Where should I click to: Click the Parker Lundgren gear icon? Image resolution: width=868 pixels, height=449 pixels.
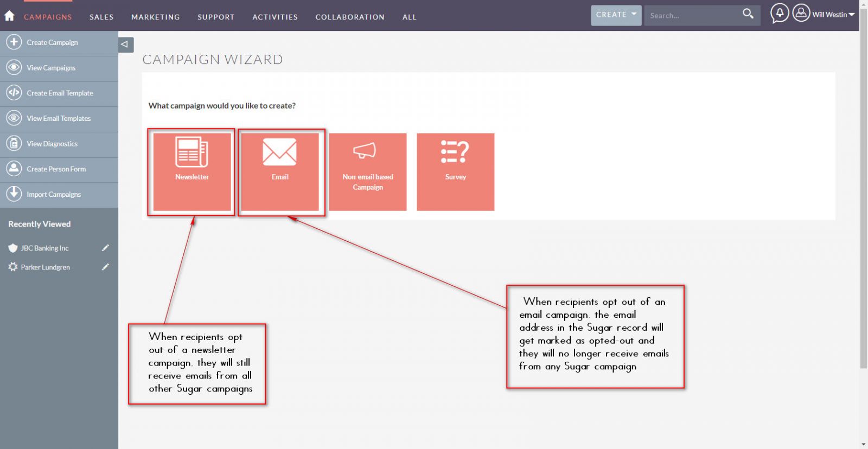tap(12, 267)
